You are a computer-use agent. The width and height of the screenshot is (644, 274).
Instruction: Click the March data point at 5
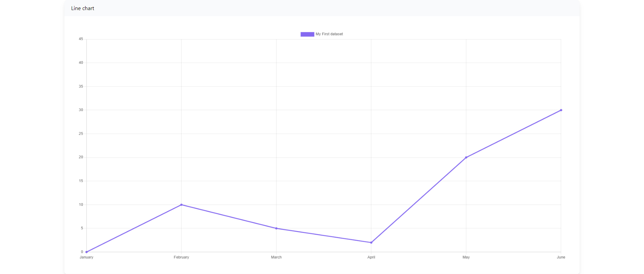point(276,228)
